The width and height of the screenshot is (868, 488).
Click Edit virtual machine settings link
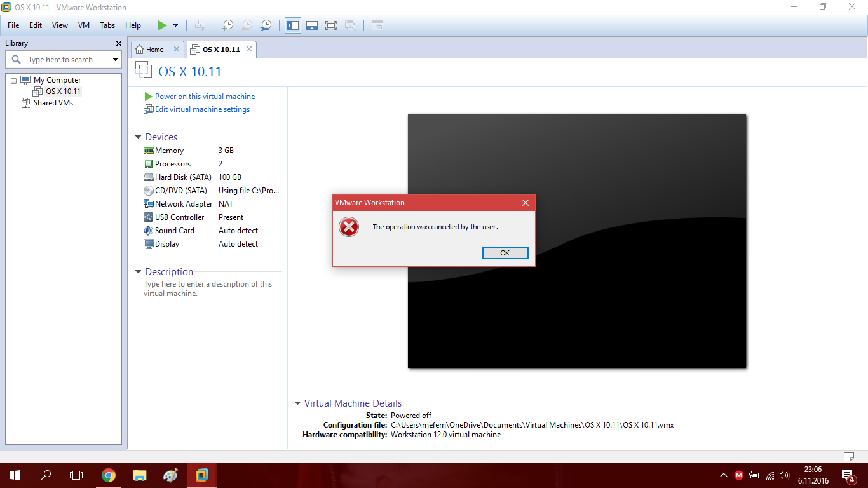pyautogui.click(x=202, y=109)
